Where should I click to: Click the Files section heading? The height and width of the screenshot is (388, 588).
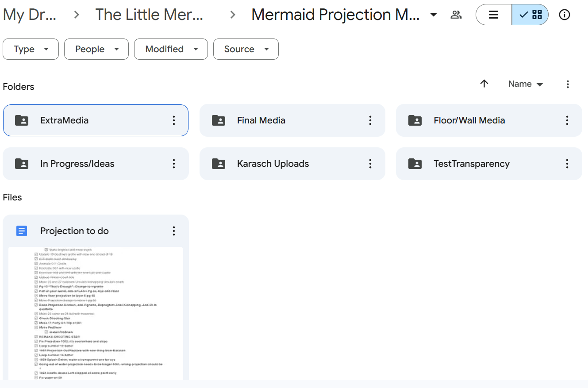12,197
